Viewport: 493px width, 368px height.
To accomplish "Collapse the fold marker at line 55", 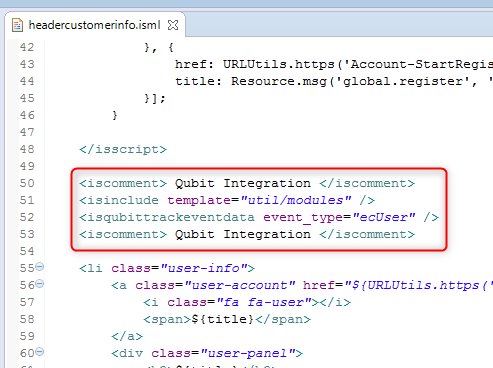I will 40,267.
